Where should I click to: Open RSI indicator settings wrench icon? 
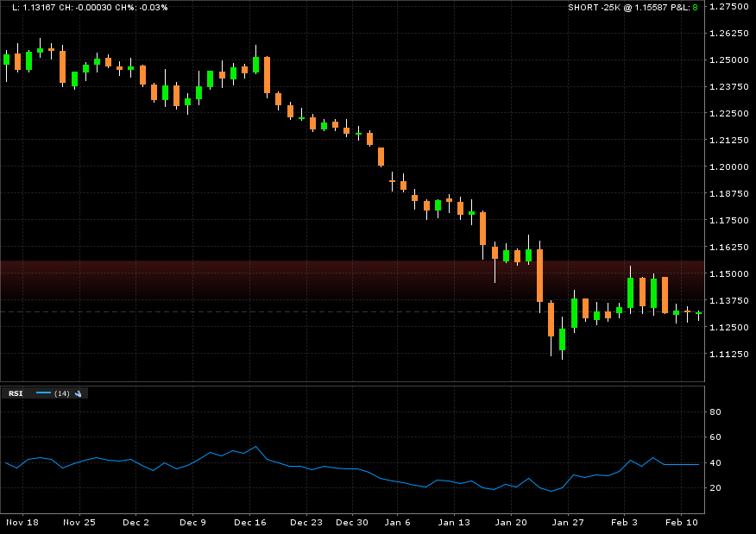[79, 393]
